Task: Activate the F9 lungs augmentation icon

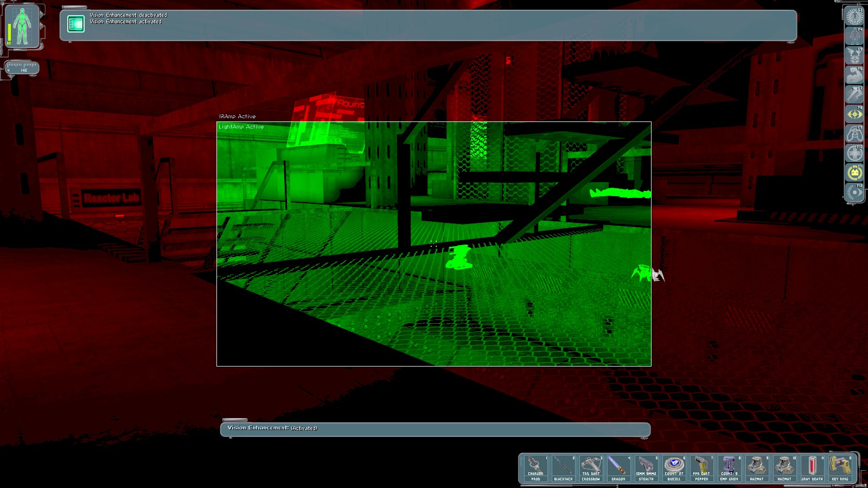Action: pos(854,134)
